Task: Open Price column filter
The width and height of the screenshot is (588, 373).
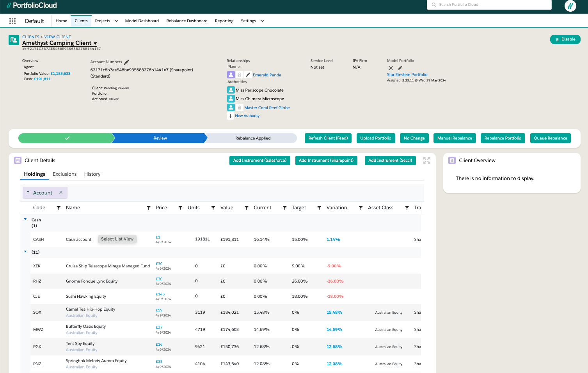Action: click(180, 208)
